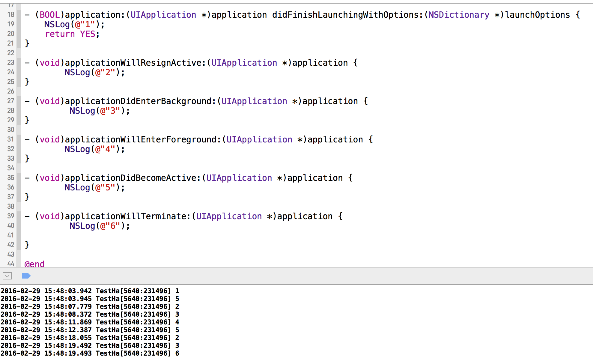Click applicationWillTerminate: method name
This screenshot has height=364, width=593.
tap(128, 216)
